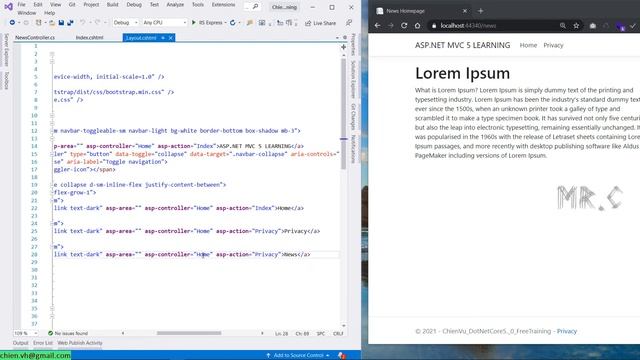The width and height of the screenshot is (640, 360).
Task: Click the zoom magnifier icon in address bar
Action: coord(563,25)
